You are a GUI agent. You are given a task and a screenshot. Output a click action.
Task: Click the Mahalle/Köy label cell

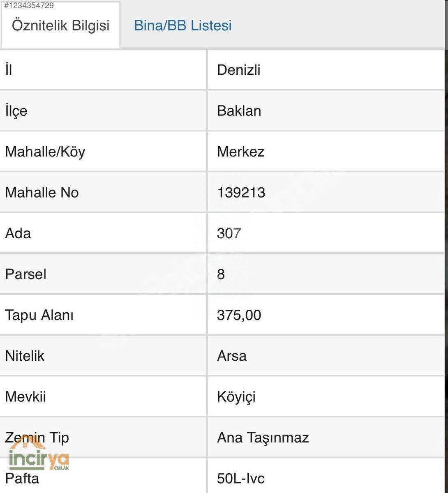(x=103, y=152)
